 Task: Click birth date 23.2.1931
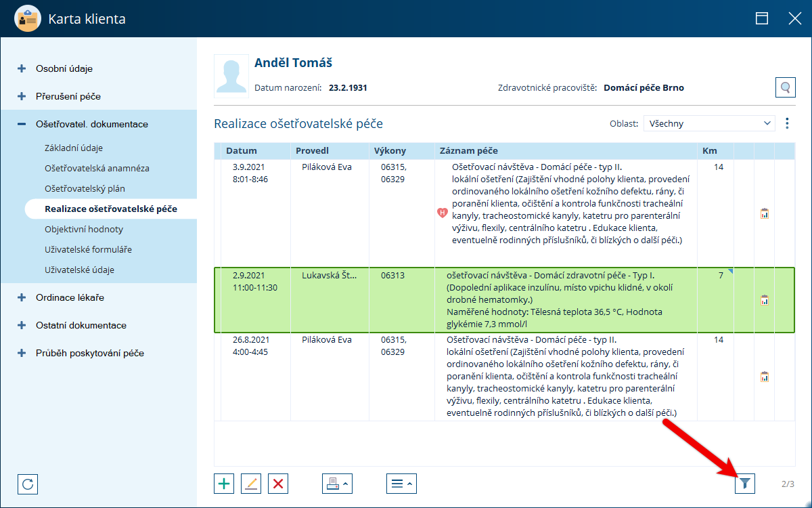tap(348, 88)
